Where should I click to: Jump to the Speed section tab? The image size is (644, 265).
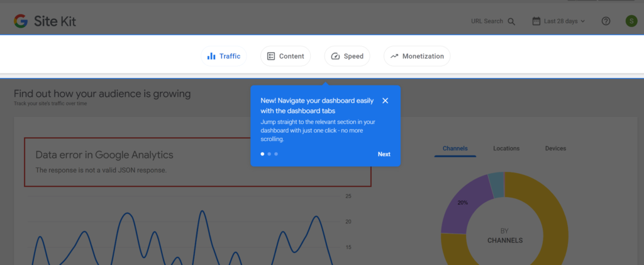347,56
